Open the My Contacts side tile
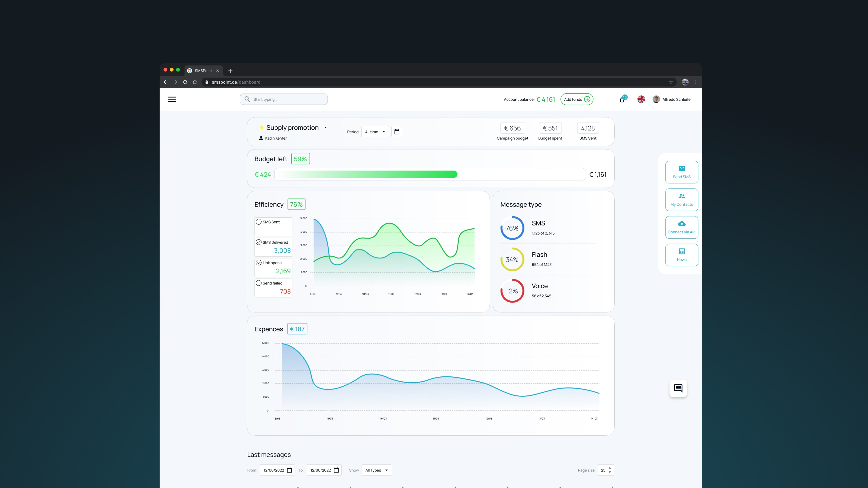This screenshot has height=488, width=868. coord(681,200)
